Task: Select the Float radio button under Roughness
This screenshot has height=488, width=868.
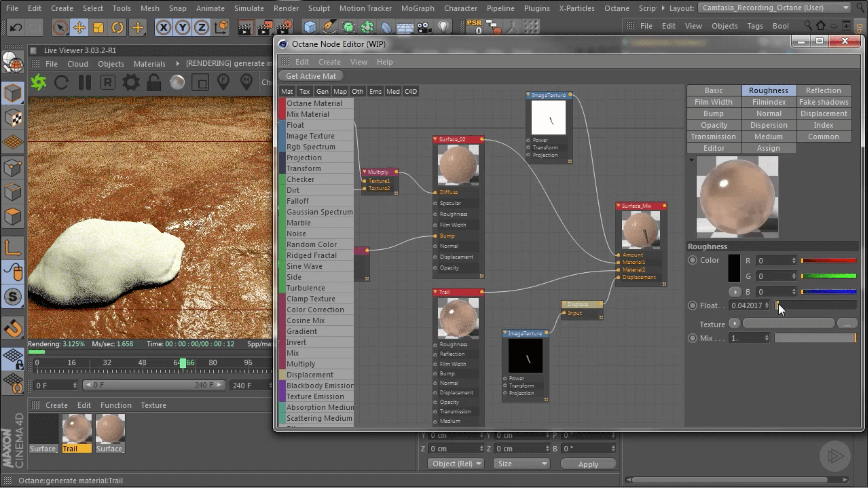Action: 693,305
